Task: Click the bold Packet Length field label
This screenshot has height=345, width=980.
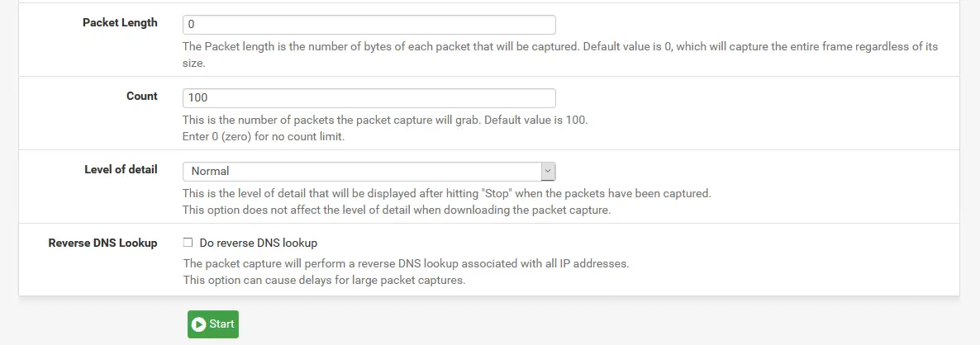Action: [x=120, y=22]
